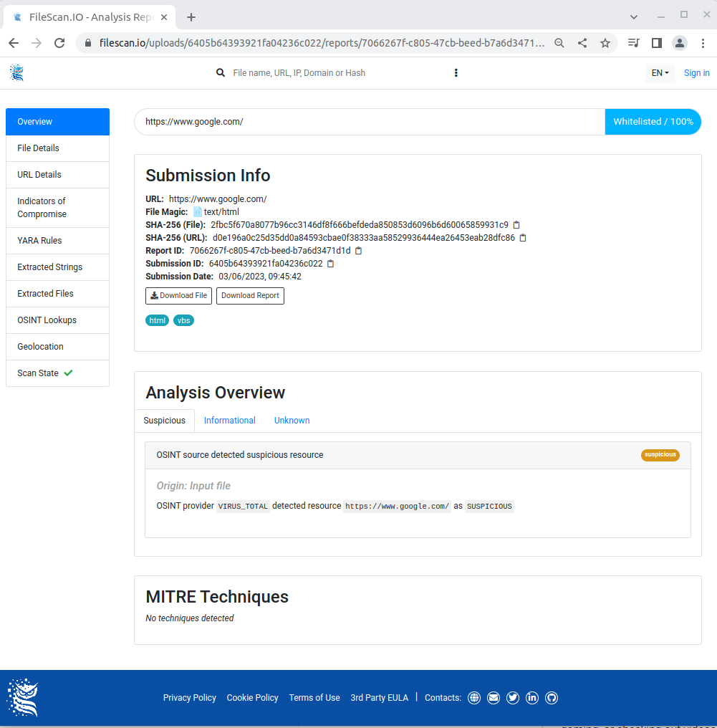Open the Chrome profile avatar
717x728 pixels.
680,43
